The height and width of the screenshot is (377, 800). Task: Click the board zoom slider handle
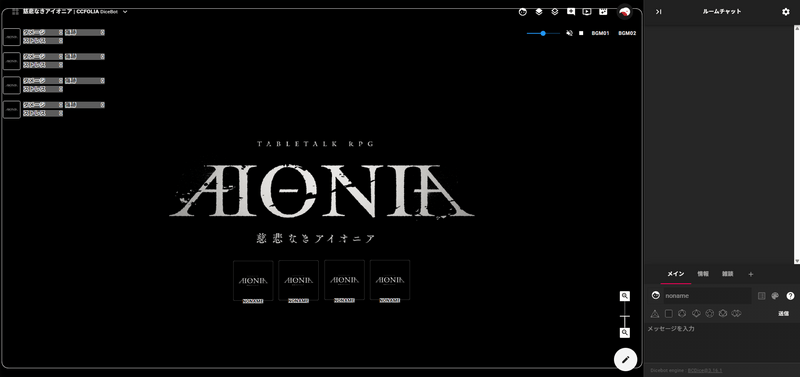point(624,316)
